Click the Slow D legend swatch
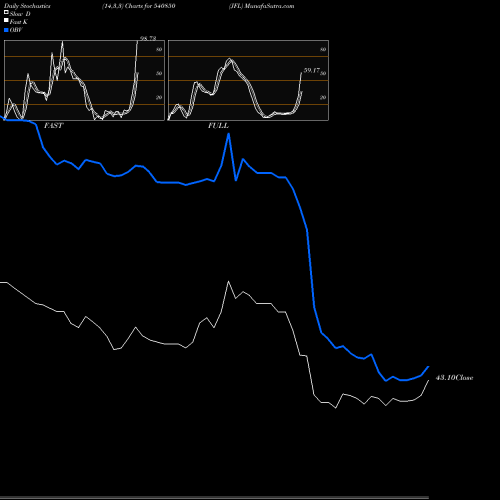The width and height of the screenshot is (500, 500). coord(6,12)
